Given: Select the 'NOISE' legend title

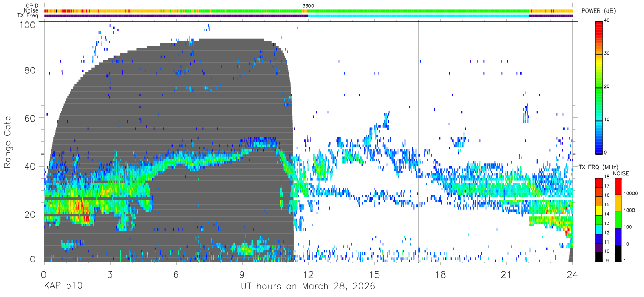Looking at the screenshot, I should (620, 173).
